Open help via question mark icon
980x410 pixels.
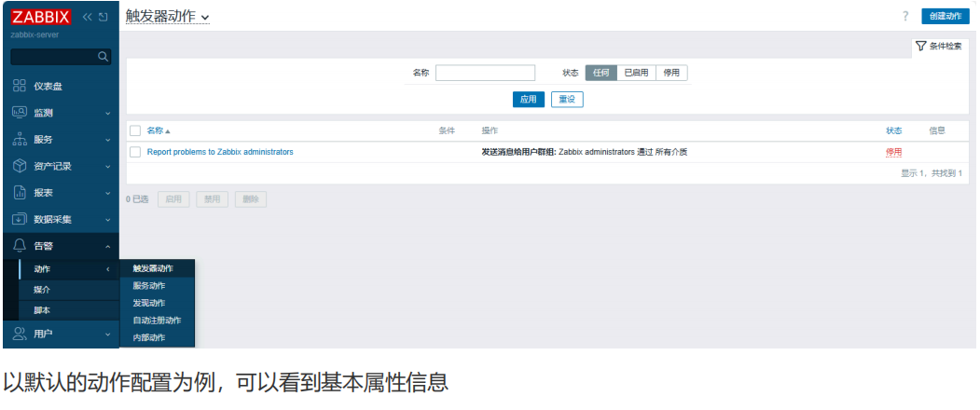pyautogui.click(x=905, y=16)
